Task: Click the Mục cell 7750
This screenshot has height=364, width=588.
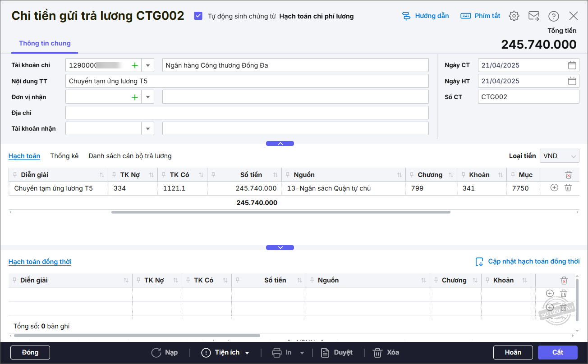Action: coord(523,188)
